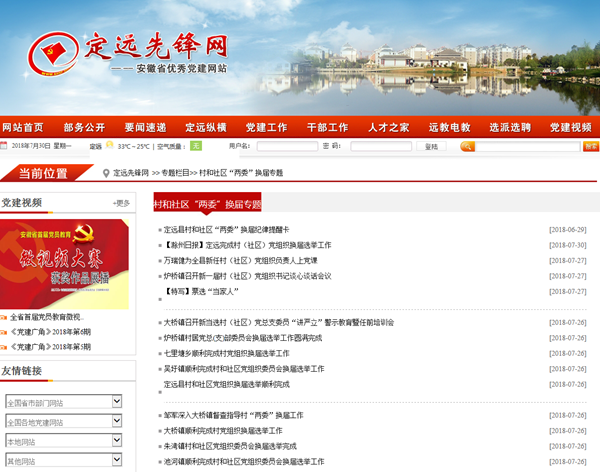Click the 登陆 login button

431,146
